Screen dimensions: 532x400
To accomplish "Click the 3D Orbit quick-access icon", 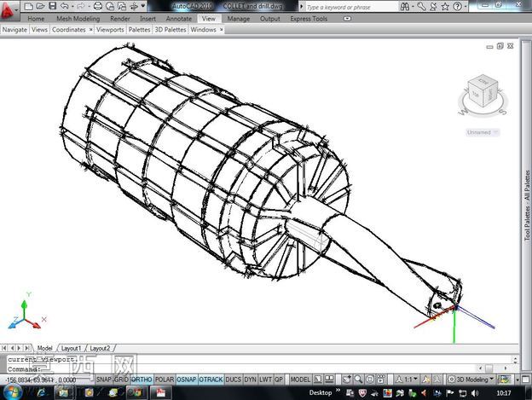I will (x=134, y=6).
